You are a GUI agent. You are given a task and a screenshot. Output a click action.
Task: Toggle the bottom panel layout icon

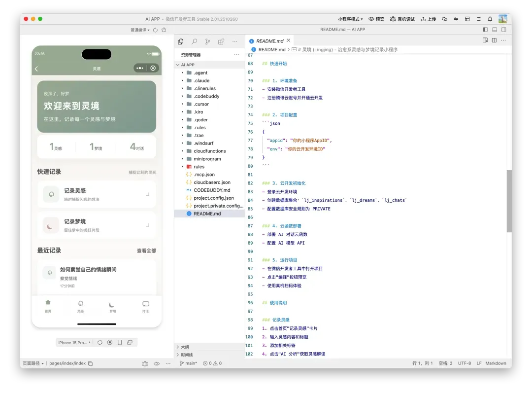[495, 30]
